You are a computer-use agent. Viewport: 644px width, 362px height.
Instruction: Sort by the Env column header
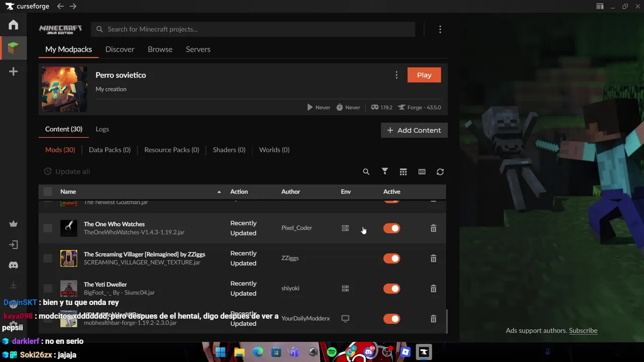click(x=346, y=192)
